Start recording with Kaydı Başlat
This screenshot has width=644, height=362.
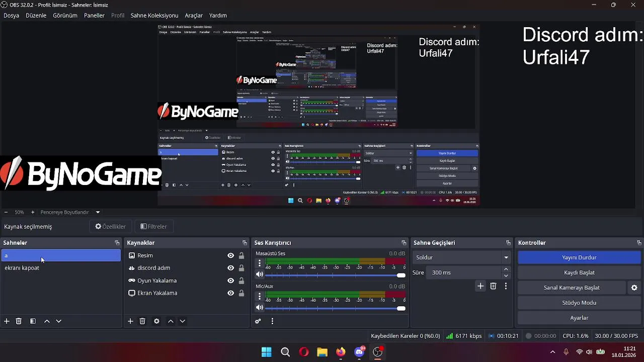(x=579, y=273)
